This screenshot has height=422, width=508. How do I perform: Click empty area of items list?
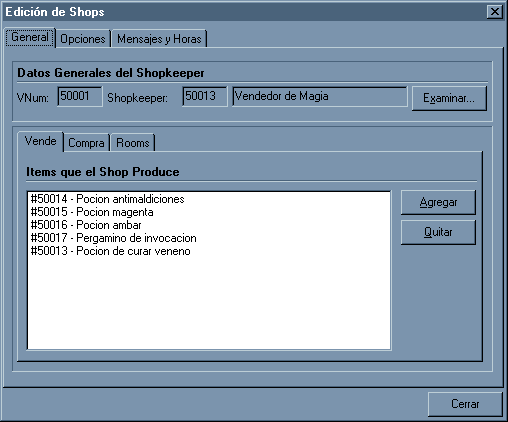pos(209,303)
